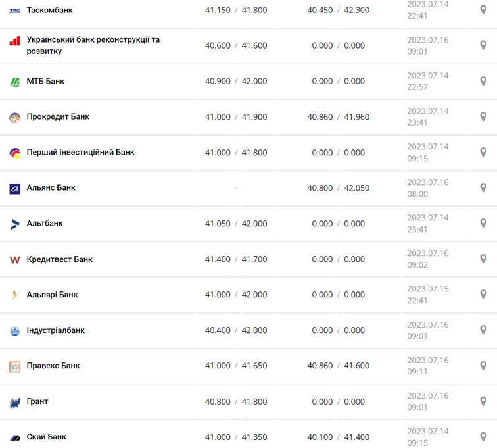Image resolution: width=497 pixels, height=448 pixels.
Task: Click Правекс Банк update time 2023.07.16 09:11
Action: [x=427, y=366]
